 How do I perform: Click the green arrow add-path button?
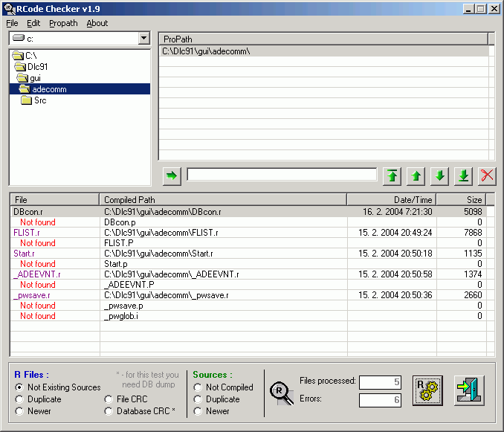[x=172, y=175]
